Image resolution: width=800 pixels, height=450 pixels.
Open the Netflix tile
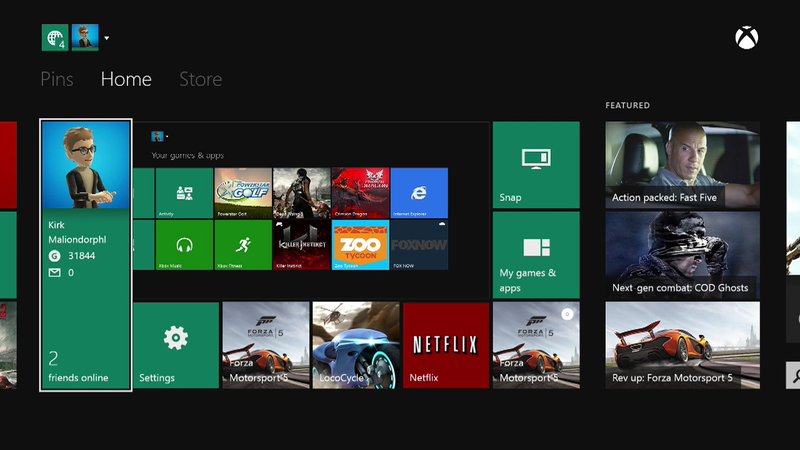click(446, 345)
